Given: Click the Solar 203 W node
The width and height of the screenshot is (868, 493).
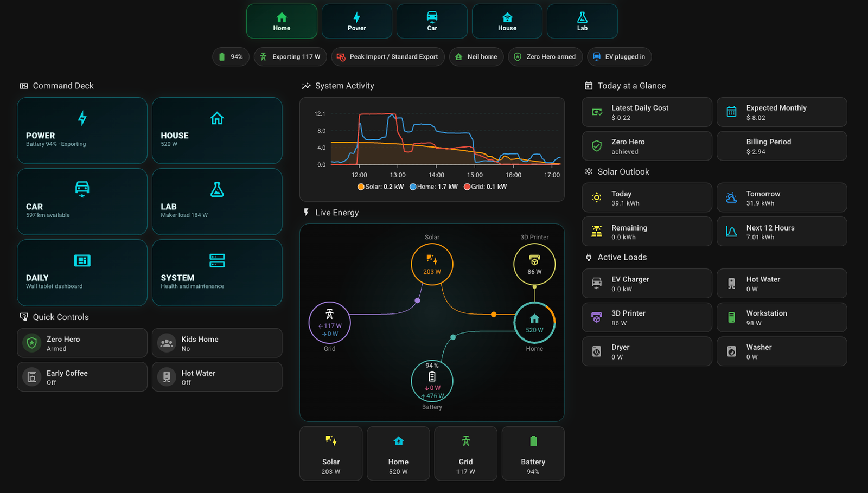Looking at the screenshot, I should [432, 264].
